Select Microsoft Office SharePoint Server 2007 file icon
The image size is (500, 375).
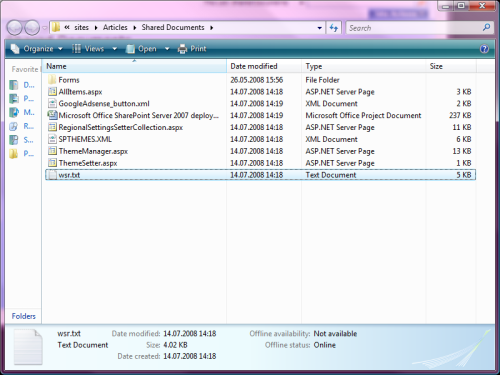point(52,115)
